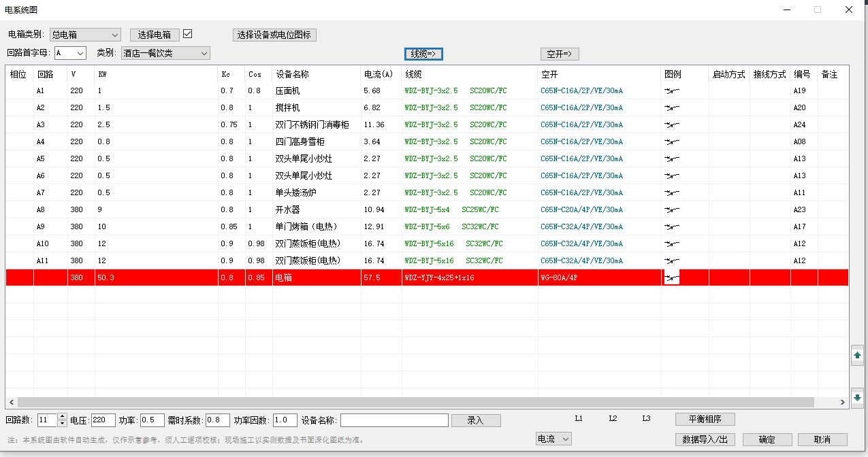
Task: Click the 线缆 column header
Action: (470, 74)
